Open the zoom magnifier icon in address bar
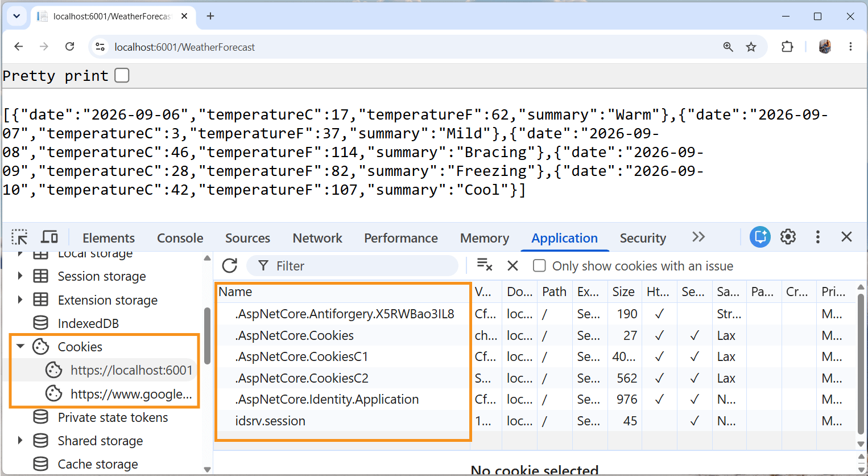The image size is (868, 476). (728, 47)
